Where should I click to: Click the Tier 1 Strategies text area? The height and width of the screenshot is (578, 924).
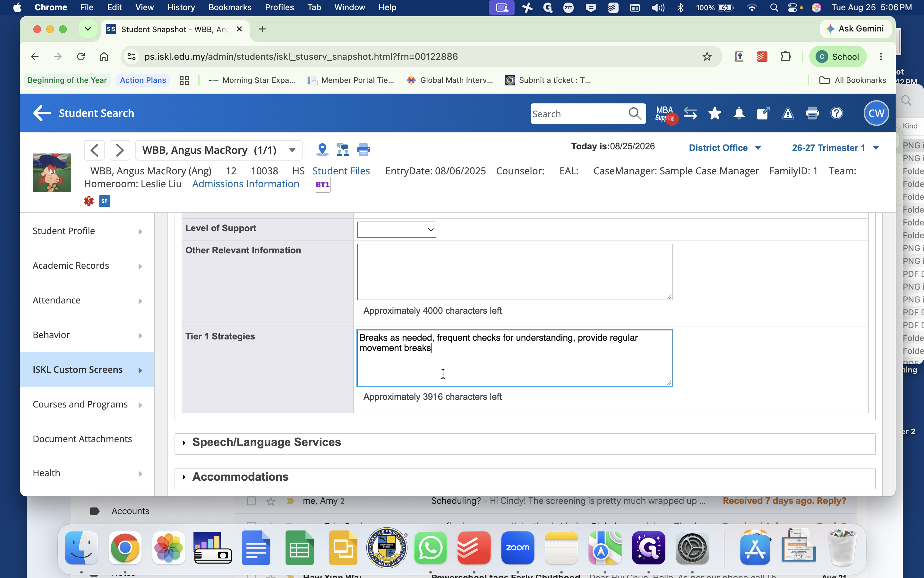[x=514, y=358]
